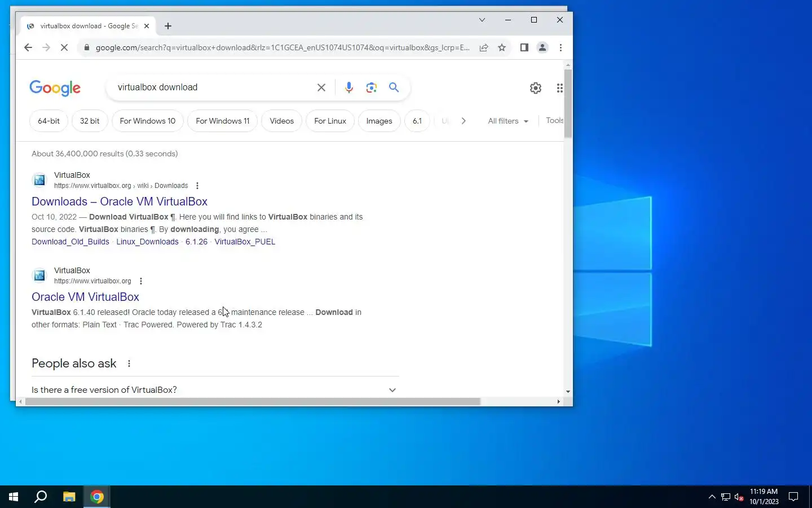Viewport: 812px width, 508px height.
Task: Open options for virtualbox.org homepage result
Action: coord(140,281)
